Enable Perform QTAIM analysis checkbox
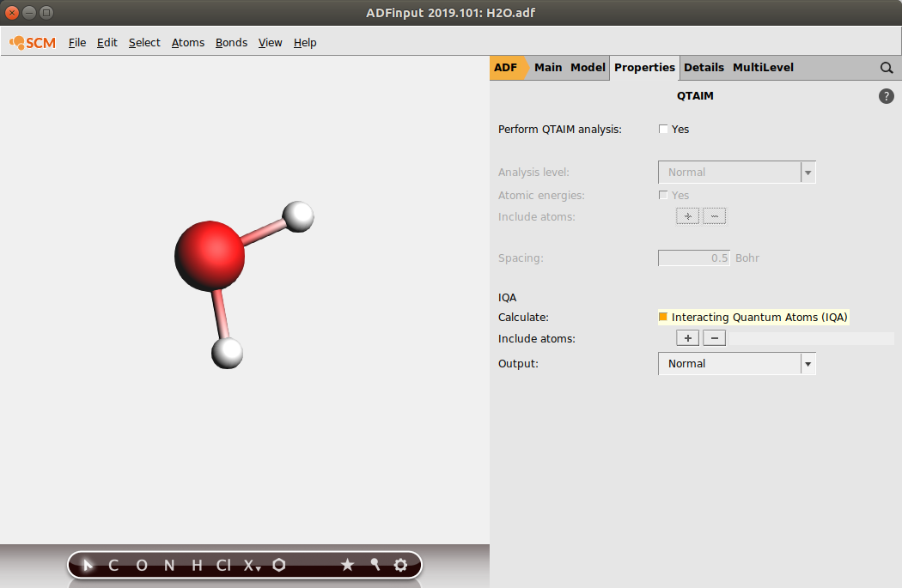This screenshot has width=902, height=588. tap(663, 129)
